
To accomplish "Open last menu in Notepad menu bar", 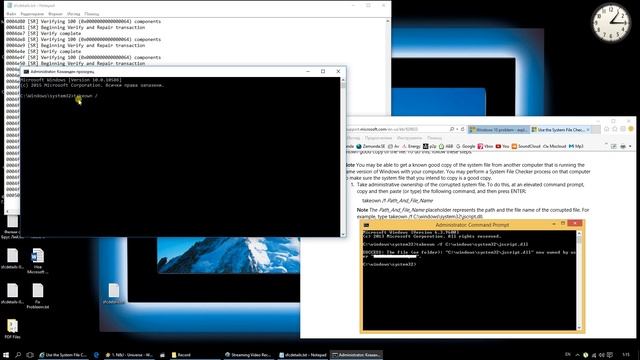I will point(91,13).
